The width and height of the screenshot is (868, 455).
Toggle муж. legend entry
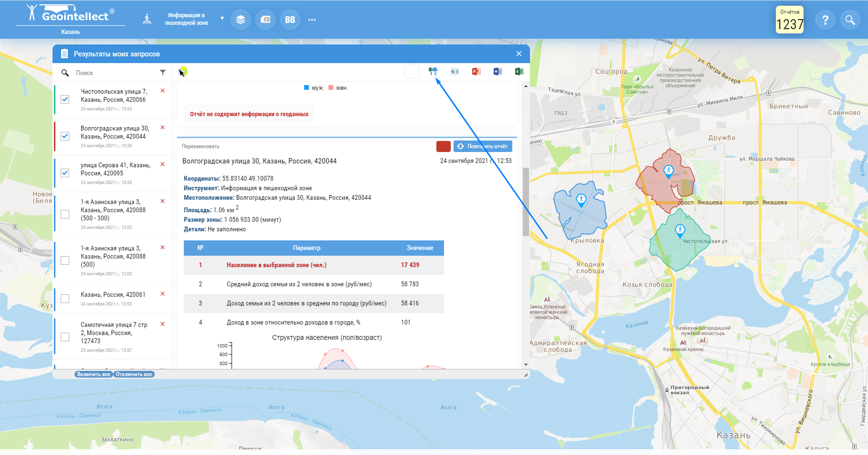(x=314, y=88)
